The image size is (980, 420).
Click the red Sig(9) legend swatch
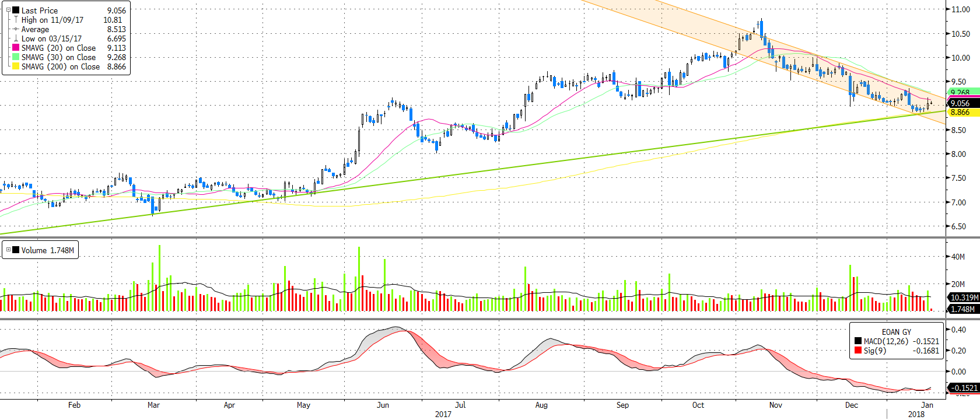(x=858, y=351)
